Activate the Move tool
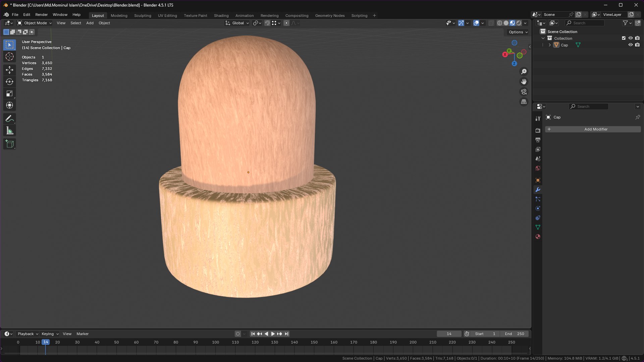644x362 pixels. click(9, 70)
